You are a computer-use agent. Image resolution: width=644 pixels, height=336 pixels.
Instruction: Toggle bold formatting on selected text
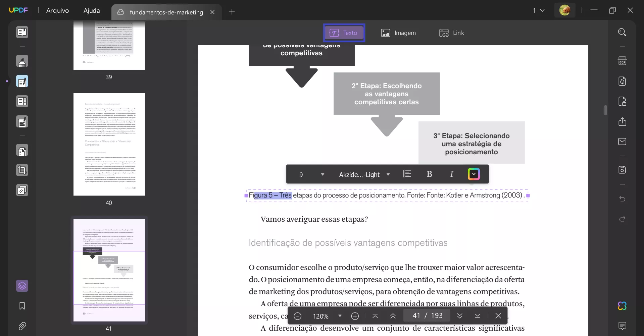pos(430,174)
